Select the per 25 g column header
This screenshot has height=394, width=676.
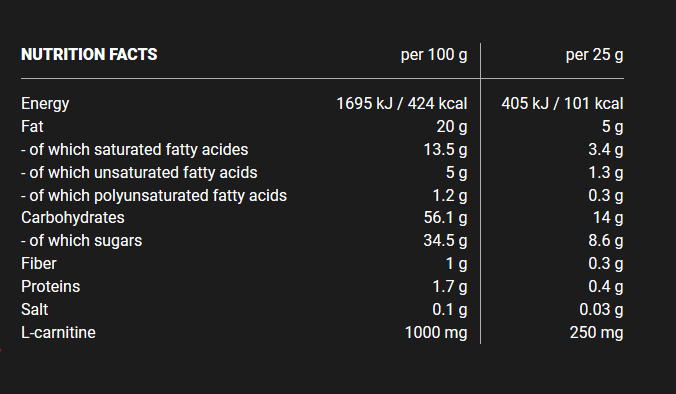click(594, 55)
